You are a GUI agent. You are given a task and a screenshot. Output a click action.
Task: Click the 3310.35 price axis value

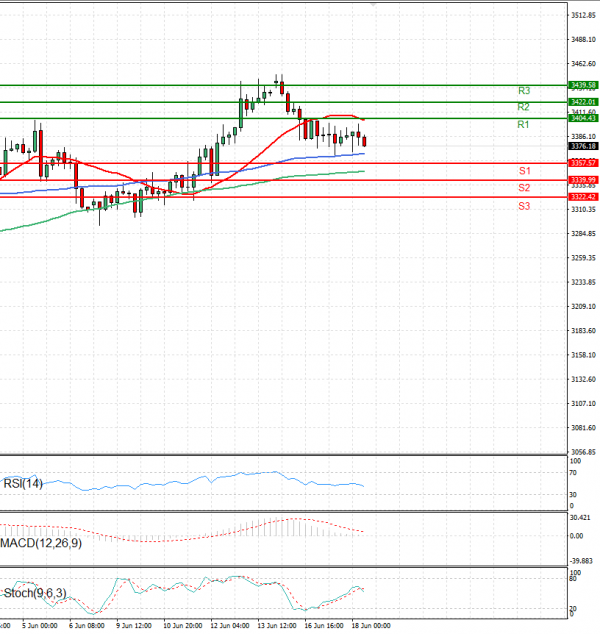pyautogui.click(x=583, y=209)
